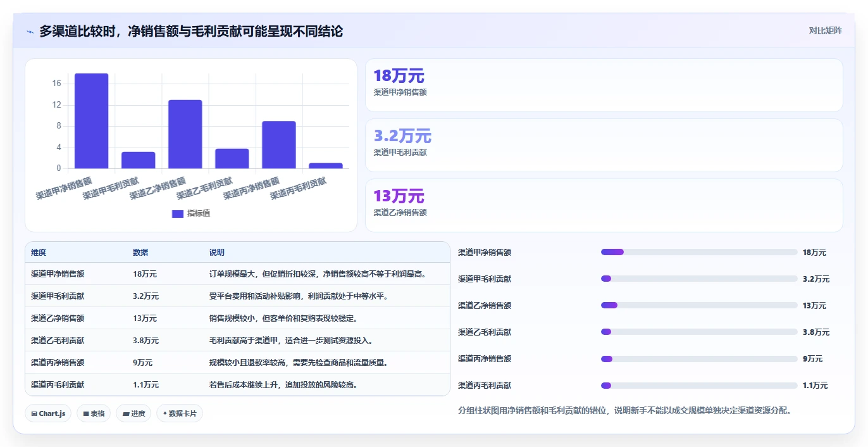Select 渠道乙净销售额 table row cell
This screenshot has height=447, width=868.
point(58,318)
